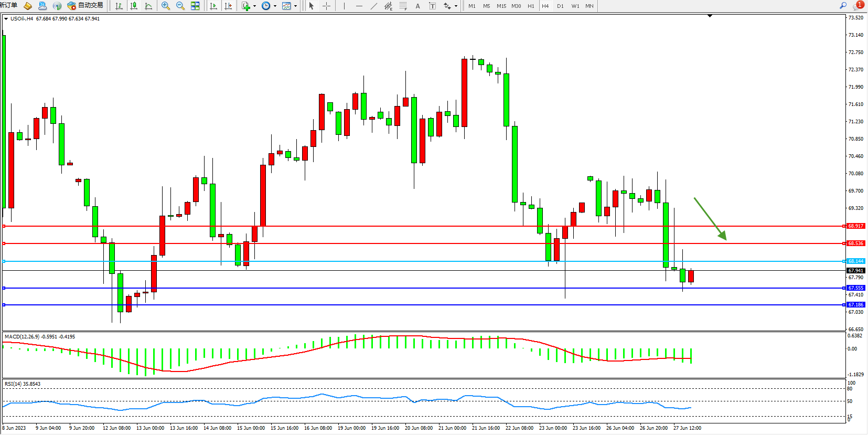Switch to the D1 timeframe
The width and height of the screenshot is (868, 435).
560,6
